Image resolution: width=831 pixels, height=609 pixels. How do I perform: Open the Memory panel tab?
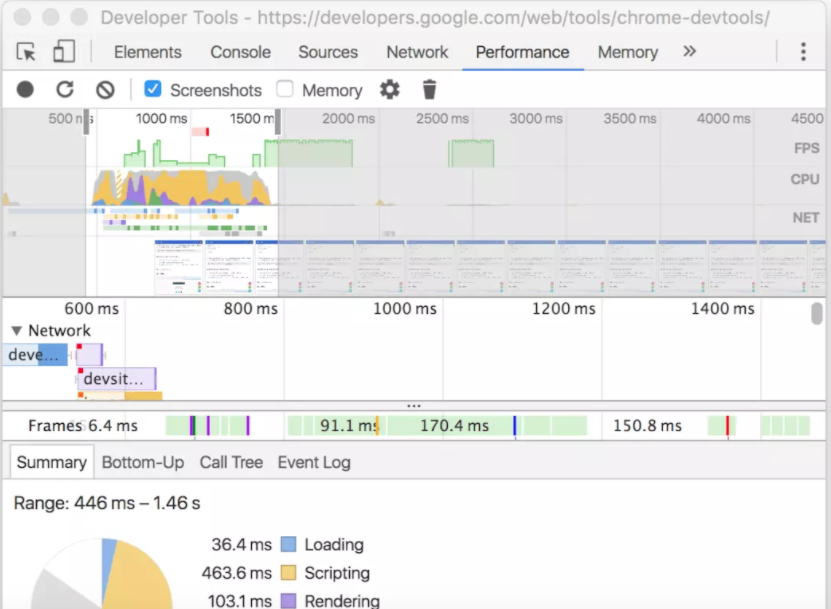tap(627, 52)
